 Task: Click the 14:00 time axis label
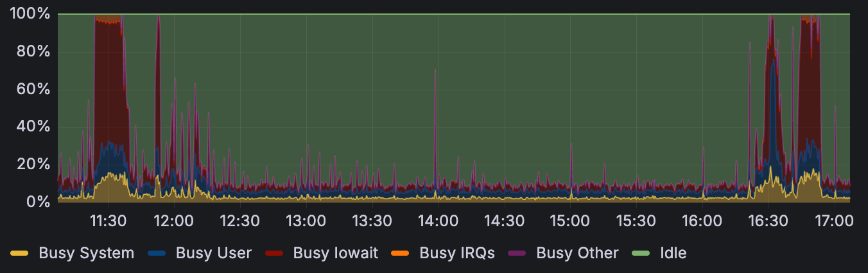tap(437, 220)
